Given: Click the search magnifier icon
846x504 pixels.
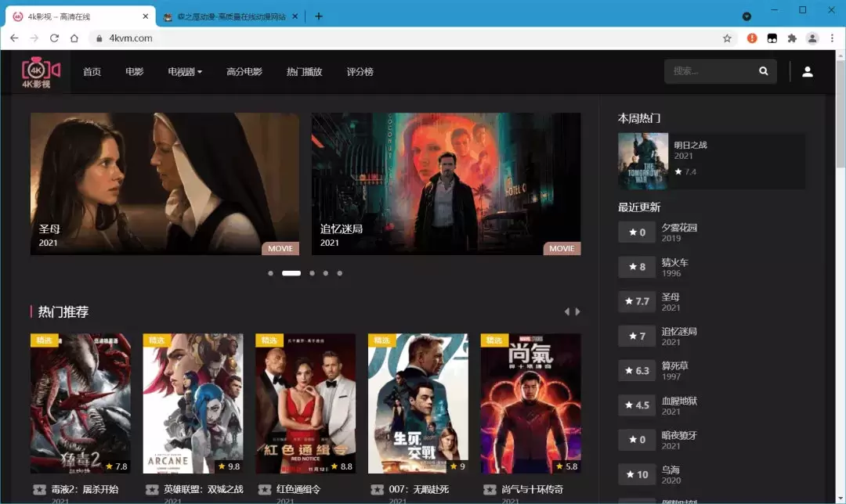Looking at the screenshot, I should [x=764, y=71].
